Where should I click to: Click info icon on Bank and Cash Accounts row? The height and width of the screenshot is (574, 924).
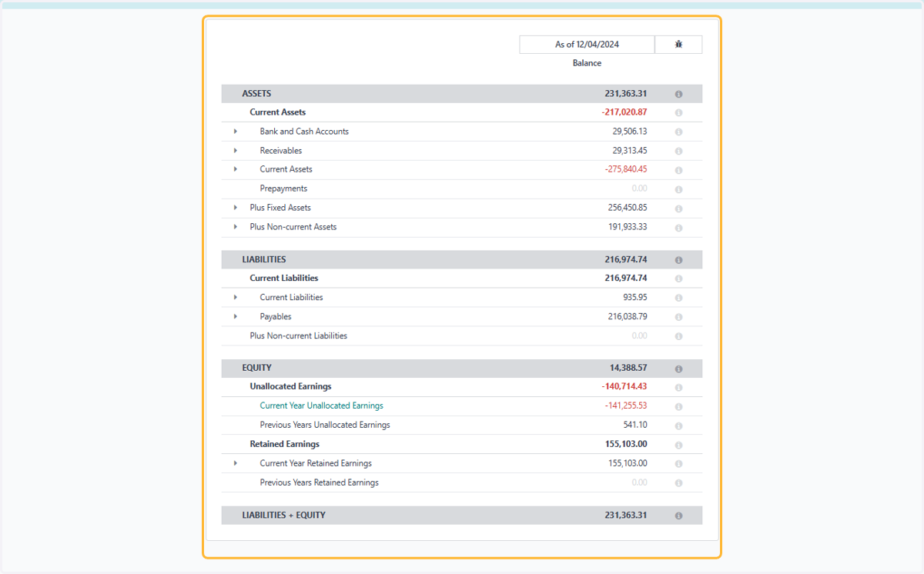678,132
